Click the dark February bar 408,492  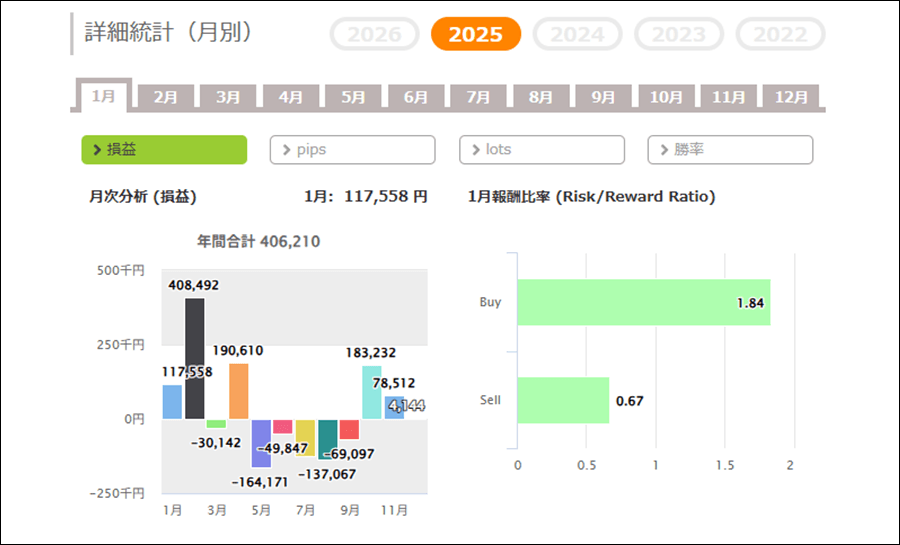click(x=195, y=359)
